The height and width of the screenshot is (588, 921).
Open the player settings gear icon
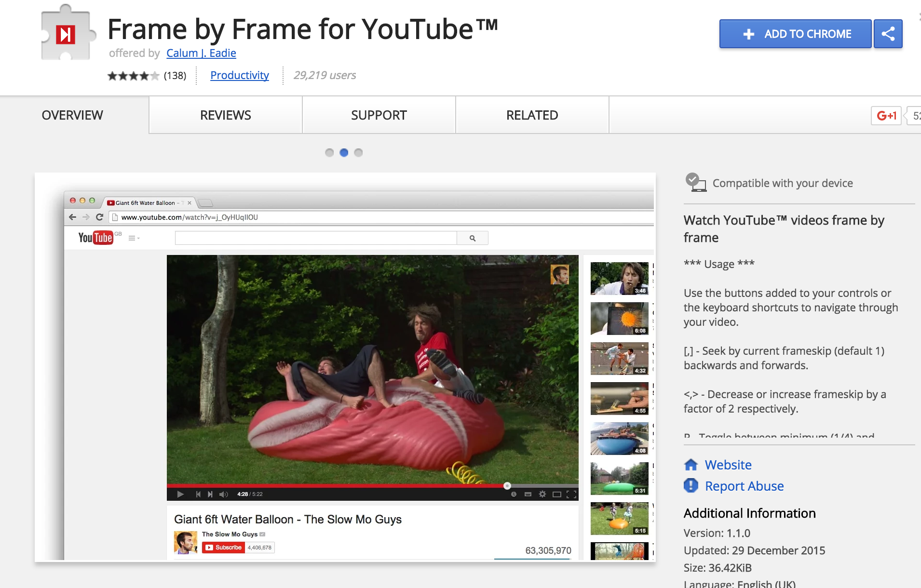click(x=542, y=494)
